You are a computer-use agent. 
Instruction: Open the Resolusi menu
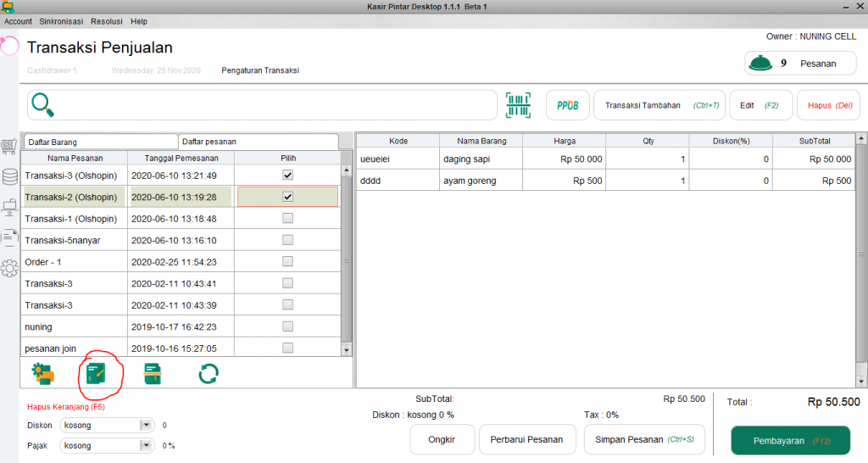pyautogui.click(x=107, y=21)
